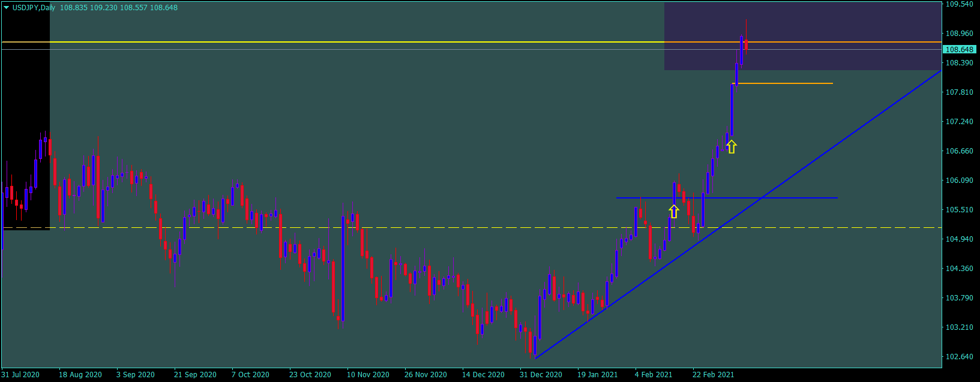
Task: Click the highlighted current price label 108.648
Action: click(x=960, y=50)
